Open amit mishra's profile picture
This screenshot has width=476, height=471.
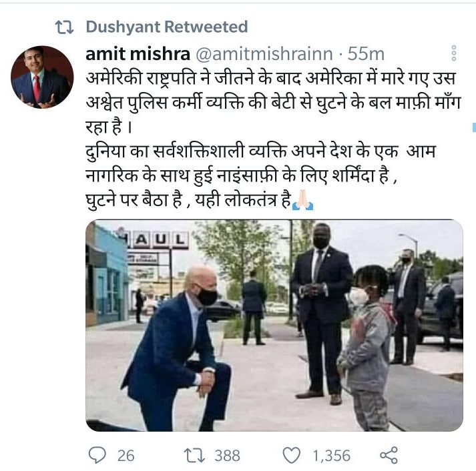(41, 77)
